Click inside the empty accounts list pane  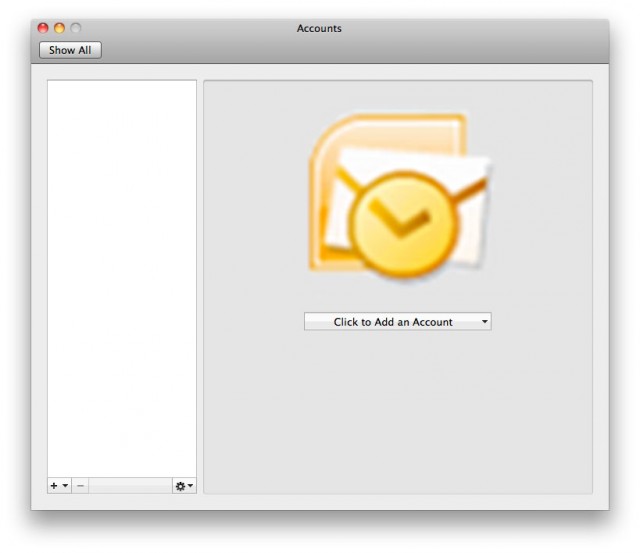coord(122,278)
